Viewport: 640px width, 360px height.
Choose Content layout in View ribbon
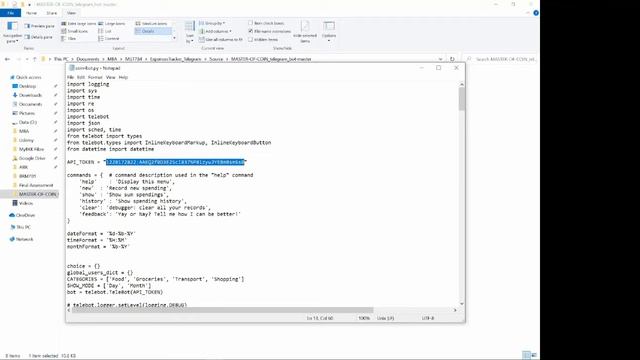(x=109, y=38)
